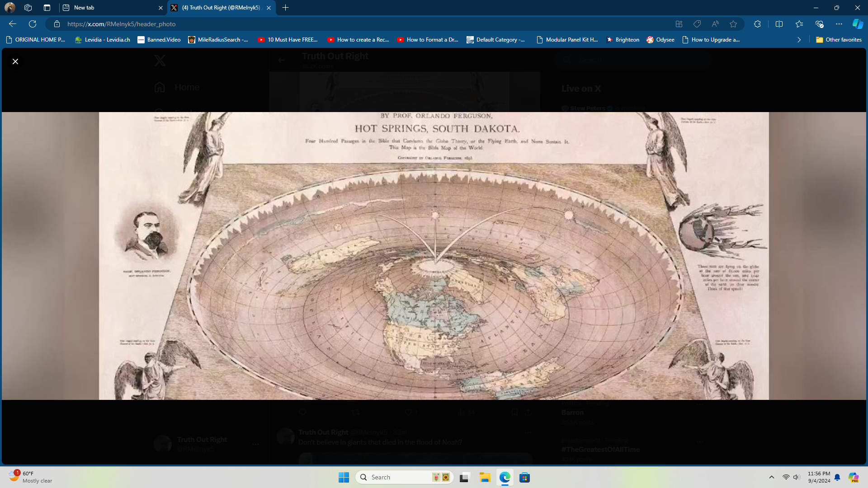Open Settings and more menu
868x488 pixels.
(x=839, y=24)
